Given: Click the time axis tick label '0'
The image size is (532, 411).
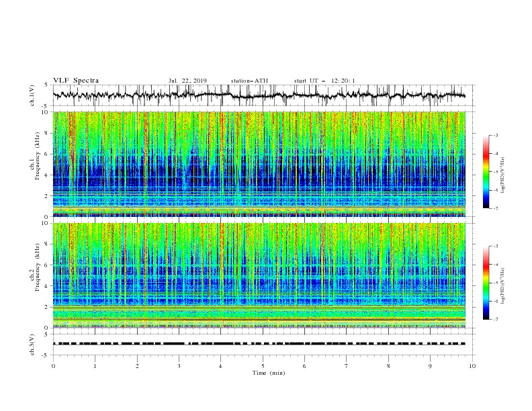Looking at the screenshot, I should coord(53,366).
